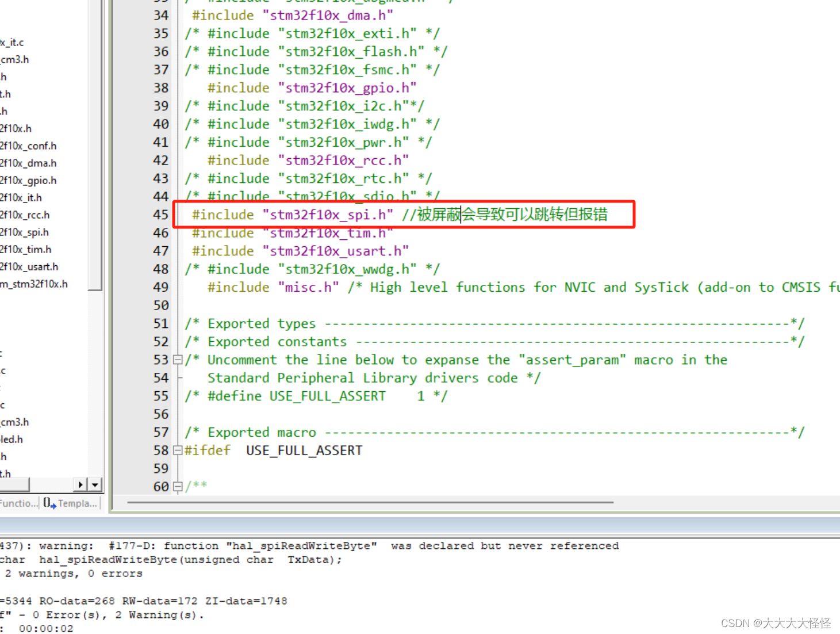Collapse the comment fold marker at line 53

[x=178, y=359]
